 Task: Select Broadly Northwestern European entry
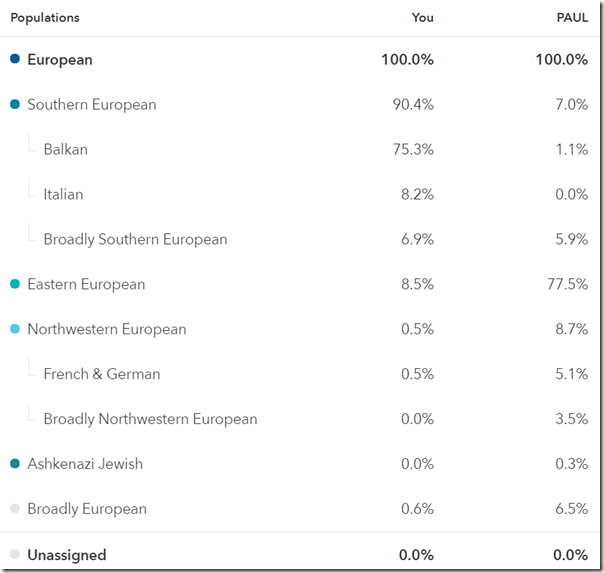(x=150, y=419)
